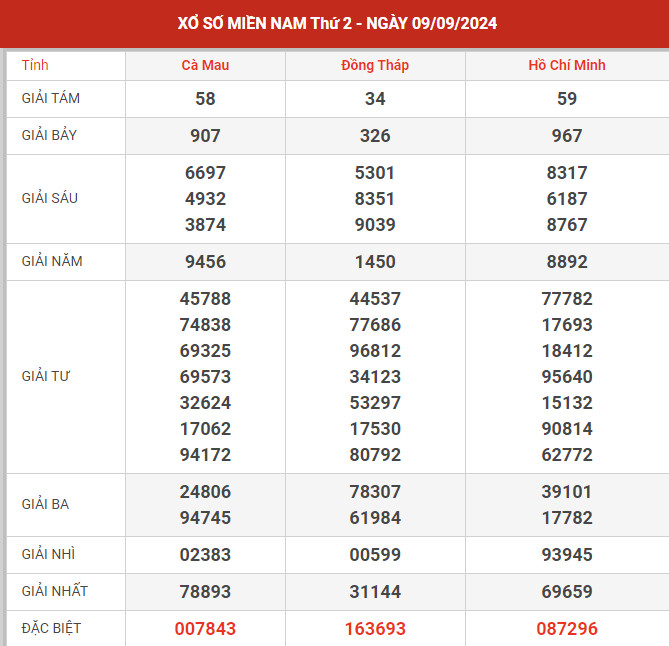Click giải tư number 80792
This screenshot has width=669, height=646.
pos(375,455)
